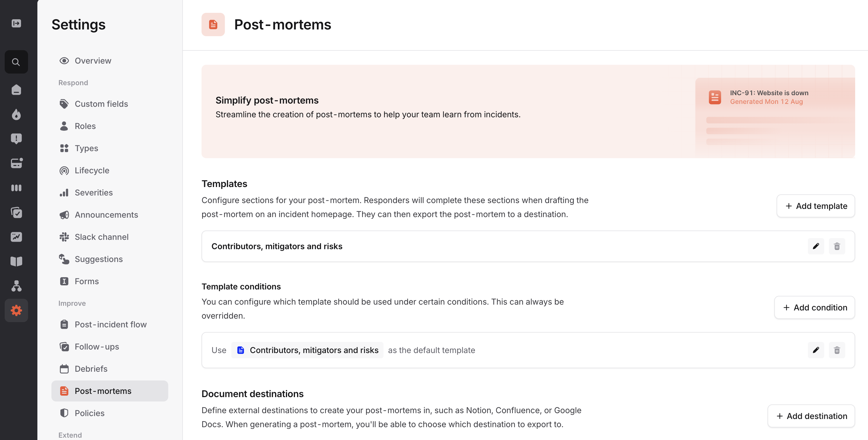Open alerts exclamation icon
The width and height of the screenshot is (868, 440).
pos(16,139)
